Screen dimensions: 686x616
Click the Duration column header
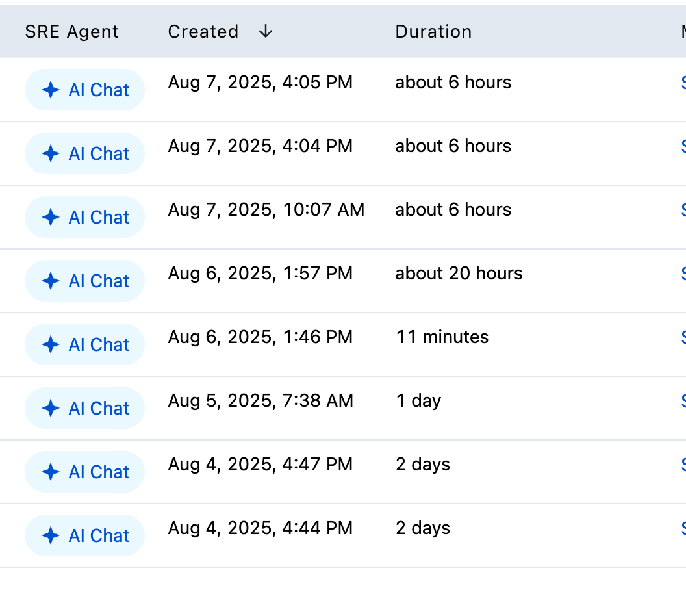coord(433,31)
